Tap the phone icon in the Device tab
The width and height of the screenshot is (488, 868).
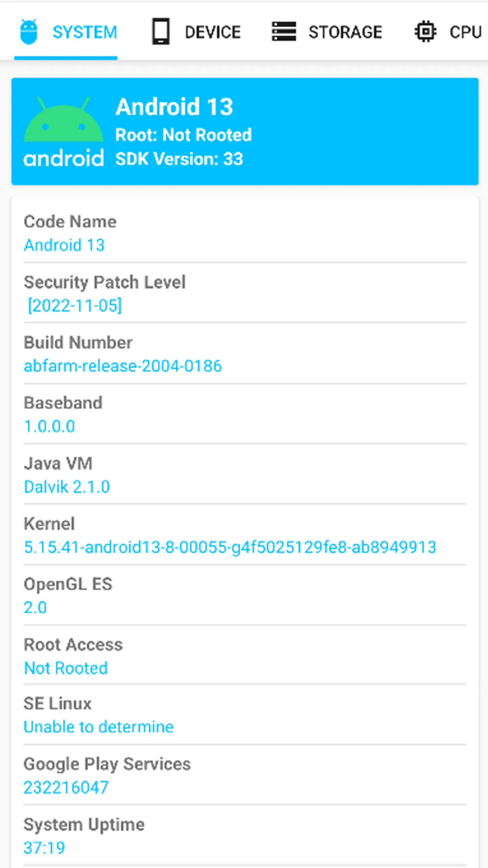pos(161,32)
